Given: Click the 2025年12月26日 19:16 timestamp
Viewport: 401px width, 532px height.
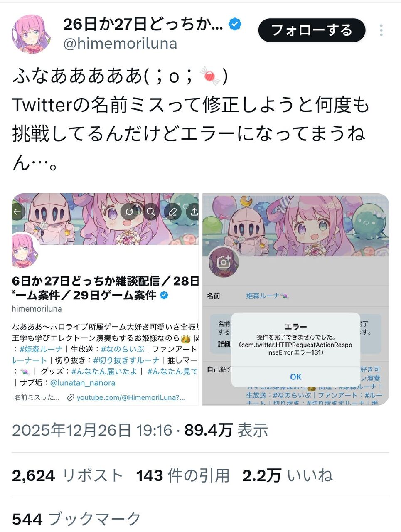Looking at the screenshot, I should click(92, 430).
